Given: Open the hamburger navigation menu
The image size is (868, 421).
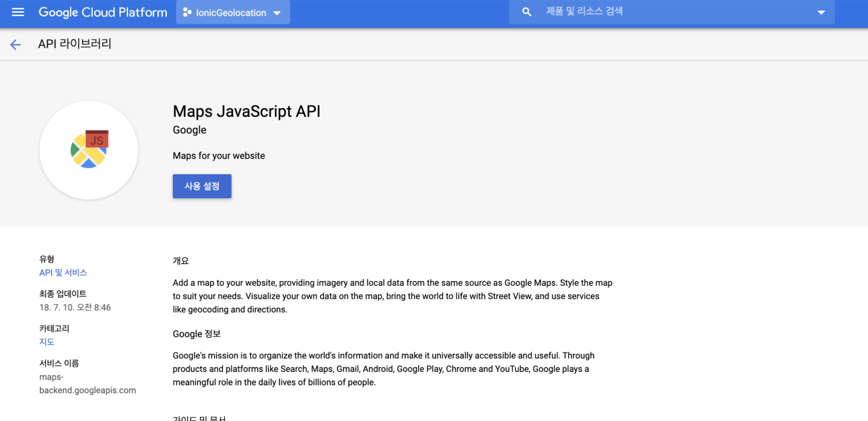Looking at the screenshot, I should (x=18, y=12).
